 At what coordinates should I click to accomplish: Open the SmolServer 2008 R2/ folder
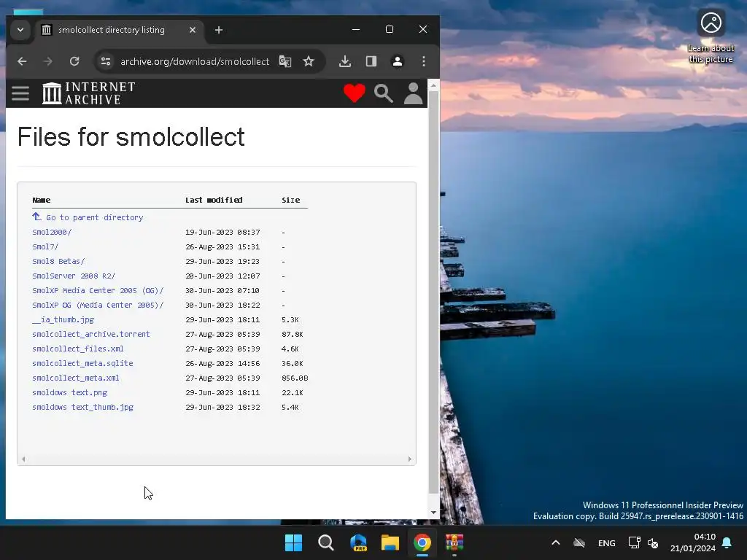click(x=74, y=276)
